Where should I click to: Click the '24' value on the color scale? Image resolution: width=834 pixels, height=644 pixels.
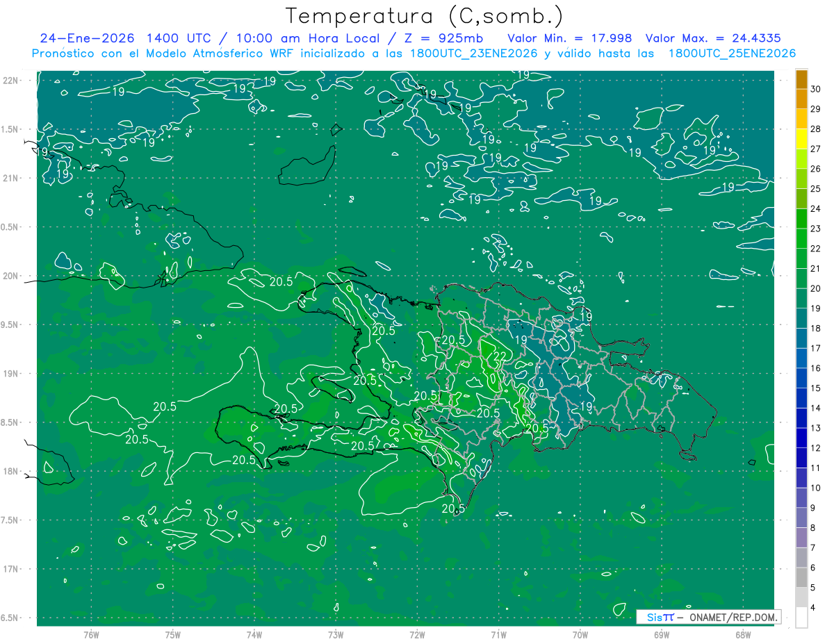(x=816, y=209)
